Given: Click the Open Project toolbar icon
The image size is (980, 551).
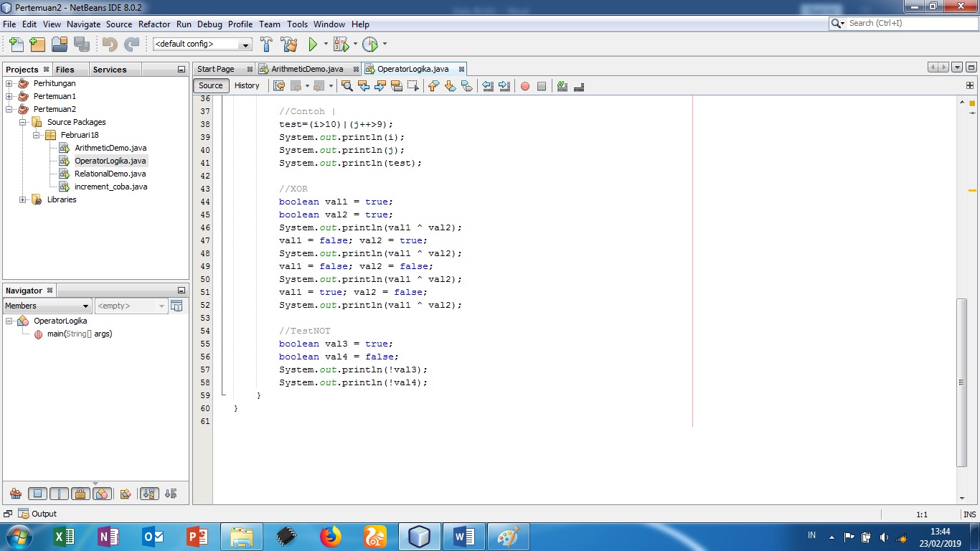Looking at the screenshot, I should pos(60,44).
